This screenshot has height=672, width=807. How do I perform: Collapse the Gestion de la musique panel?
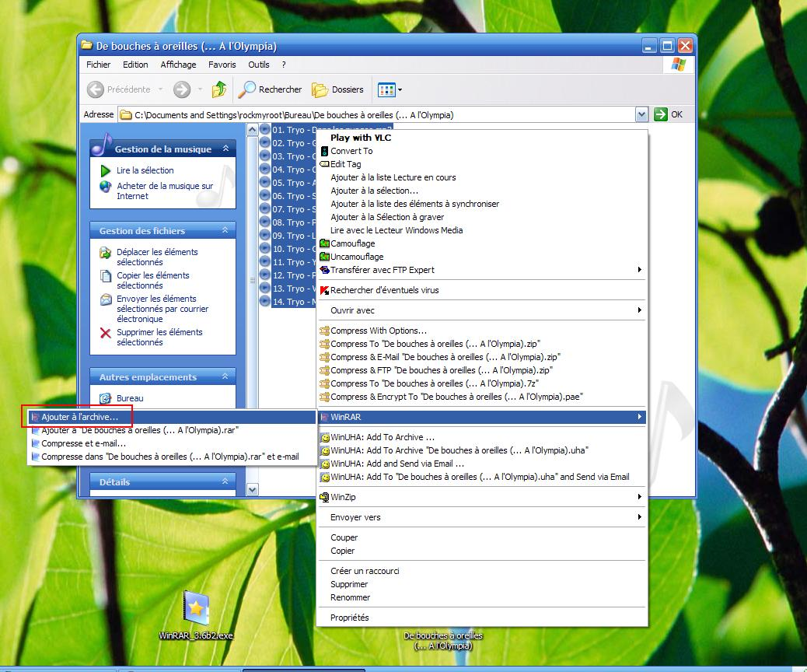225,149
